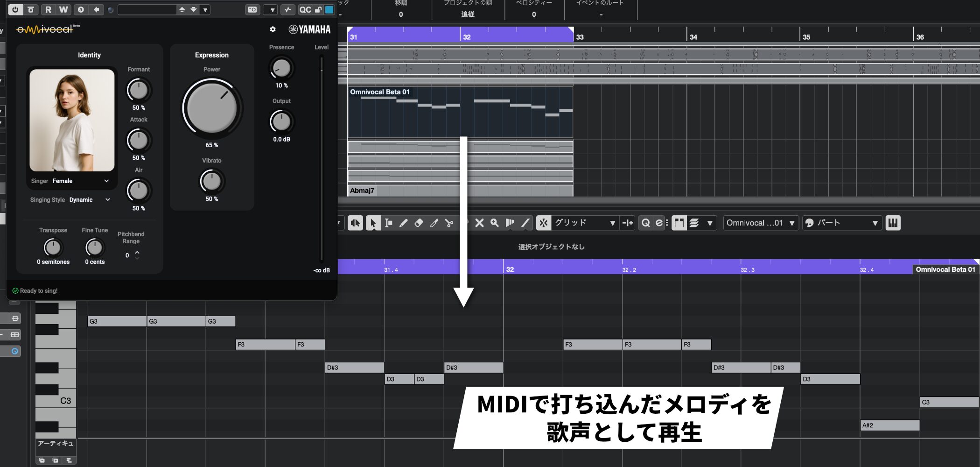
Task: Select the Omnivocal Beta 01 MIDI part
Action: point(460,112)
